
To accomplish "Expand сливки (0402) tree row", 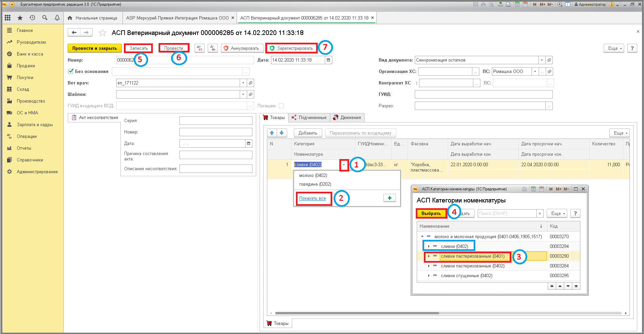I will point(429,246).
